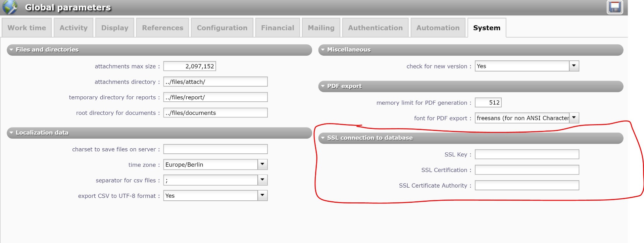
Task: Open the separator for csv files dropdown
Action: pyautogui.click(x=262, y=180)
